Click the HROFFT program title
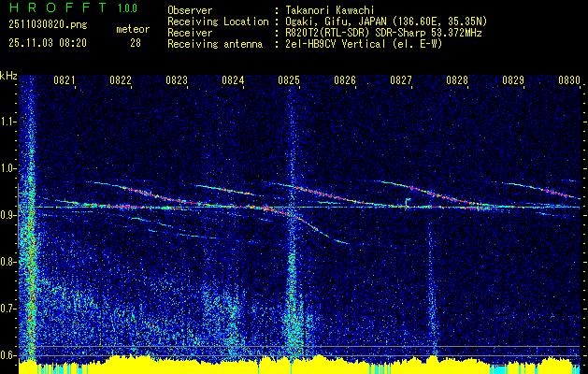 58,7
